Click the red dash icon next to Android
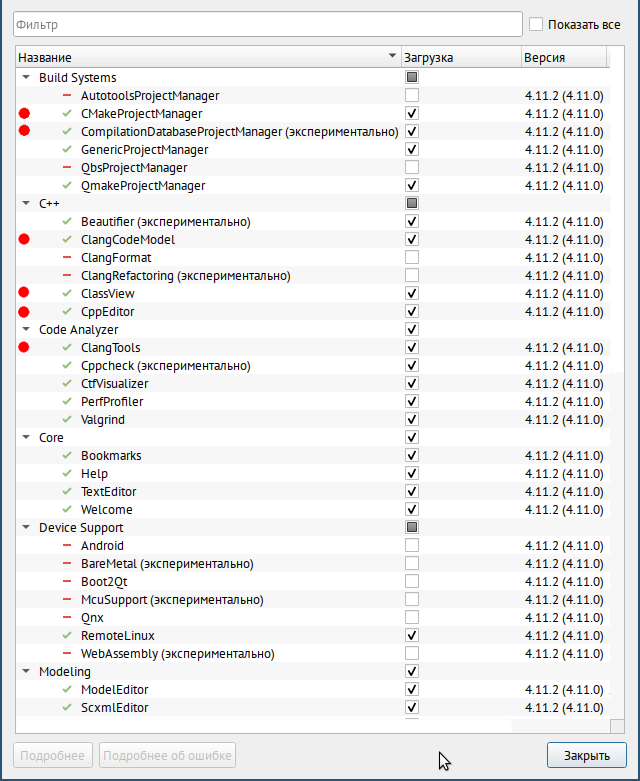640x781 pixels. click(x=67, y=545)
